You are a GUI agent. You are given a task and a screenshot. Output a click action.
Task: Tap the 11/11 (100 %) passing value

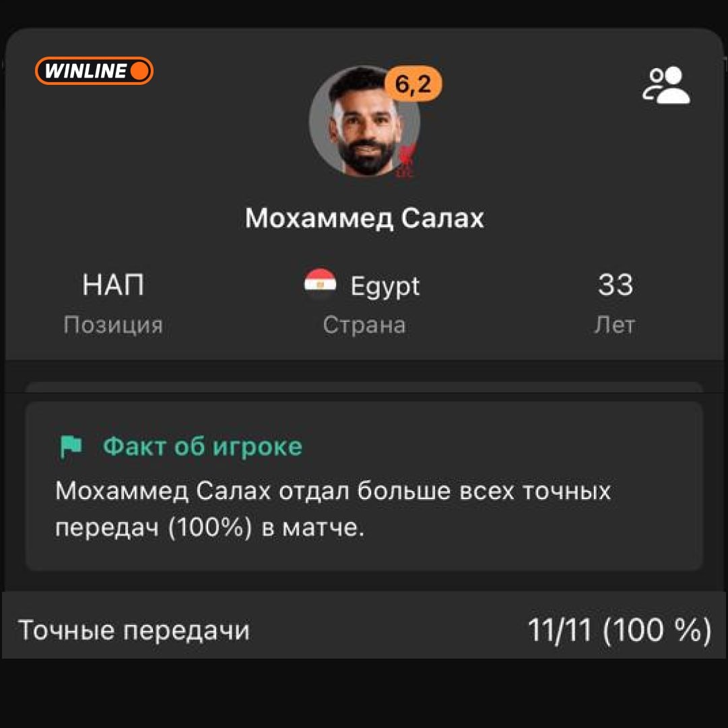pos(620,630)
